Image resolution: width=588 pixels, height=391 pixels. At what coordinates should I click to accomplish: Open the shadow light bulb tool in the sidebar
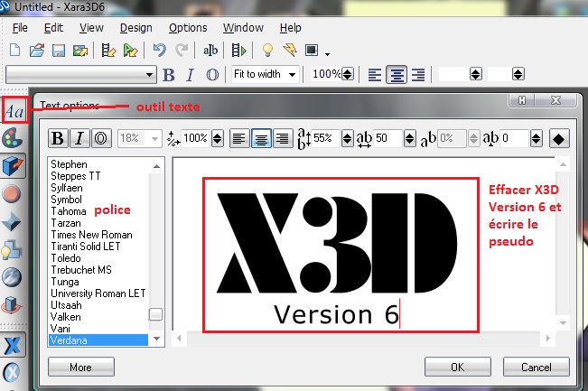click(x=11, y=249)
